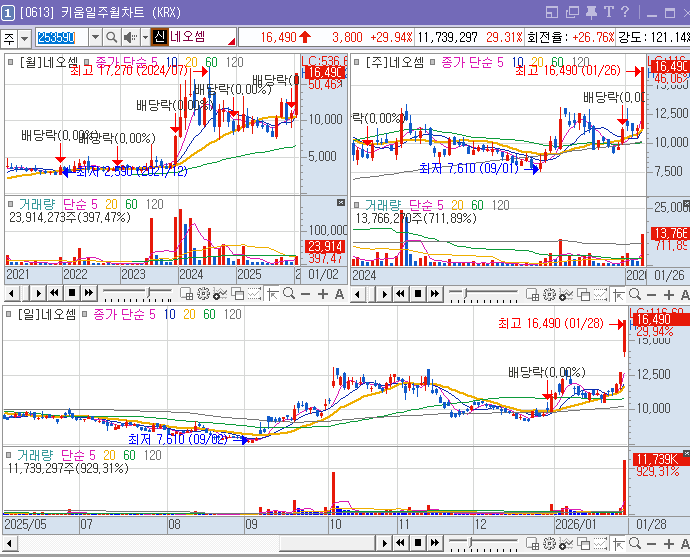Zoom in weekly chart with plus button

(x=668, y=294)
